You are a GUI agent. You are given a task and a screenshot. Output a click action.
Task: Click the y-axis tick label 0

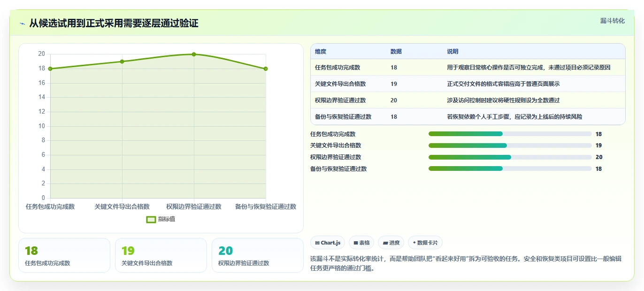coord(43,198)
